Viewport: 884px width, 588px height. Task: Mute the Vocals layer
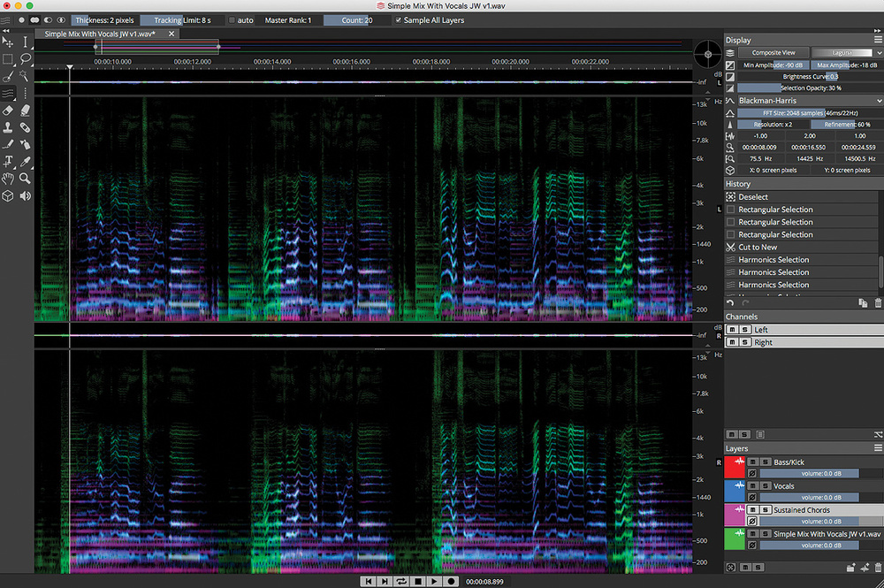tap(752, 485)
